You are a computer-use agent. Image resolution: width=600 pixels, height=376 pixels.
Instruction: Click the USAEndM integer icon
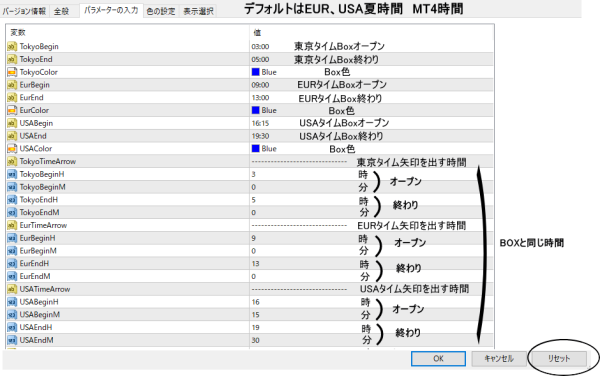click(x=12, y=340)
